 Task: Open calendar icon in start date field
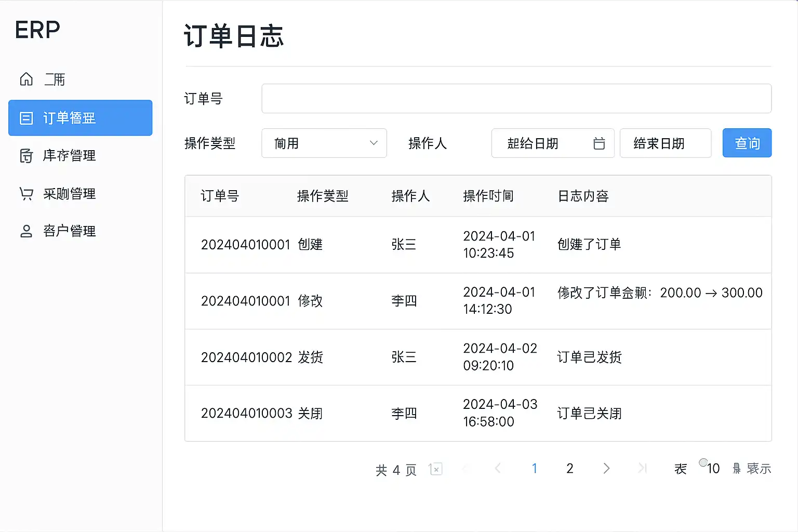click(599, 143)
